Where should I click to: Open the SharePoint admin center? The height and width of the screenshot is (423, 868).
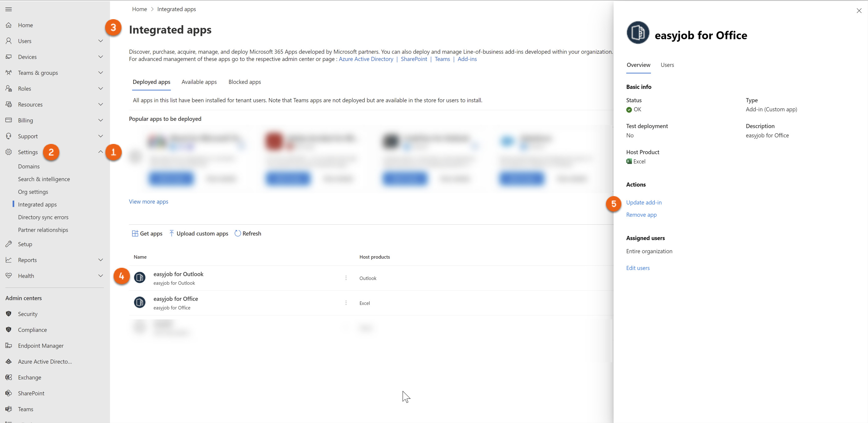pos(31,393)
